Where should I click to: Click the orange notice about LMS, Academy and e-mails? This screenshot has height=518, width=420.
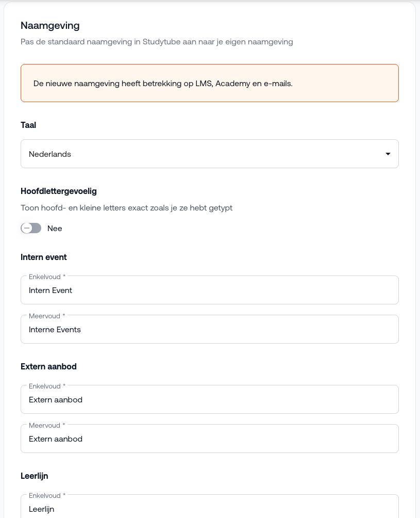tap(209, 83)
